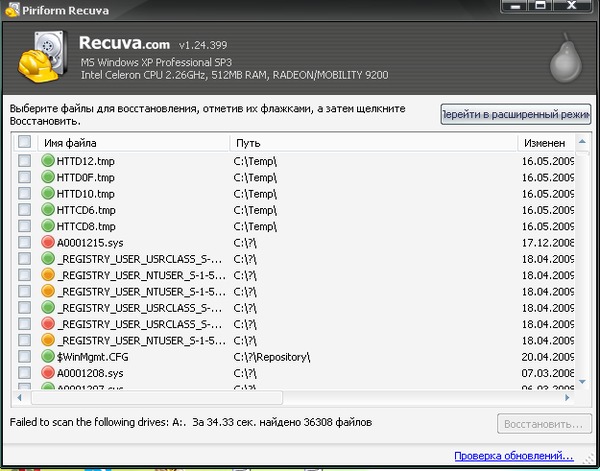Click the Recuva title bar icon
The height and width of the screenshot is (471, 600).
[12, 10]
